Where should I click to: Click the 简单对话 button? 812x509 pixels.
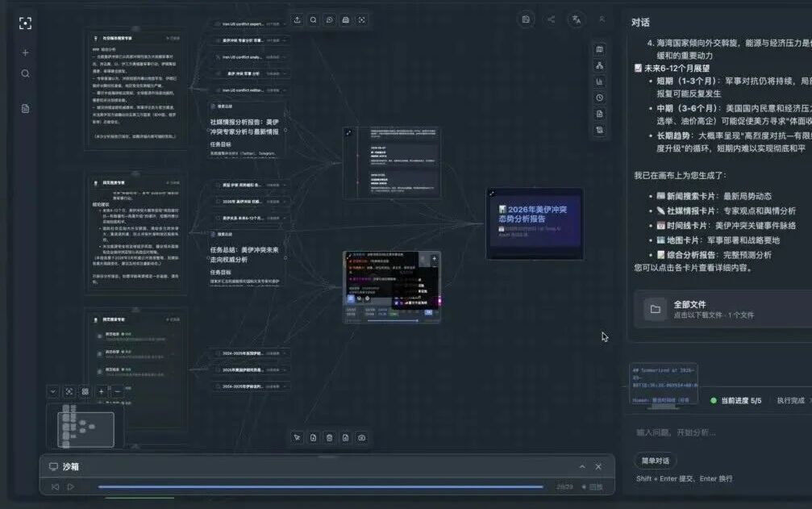pyautogui.click(x=655, y=461)
